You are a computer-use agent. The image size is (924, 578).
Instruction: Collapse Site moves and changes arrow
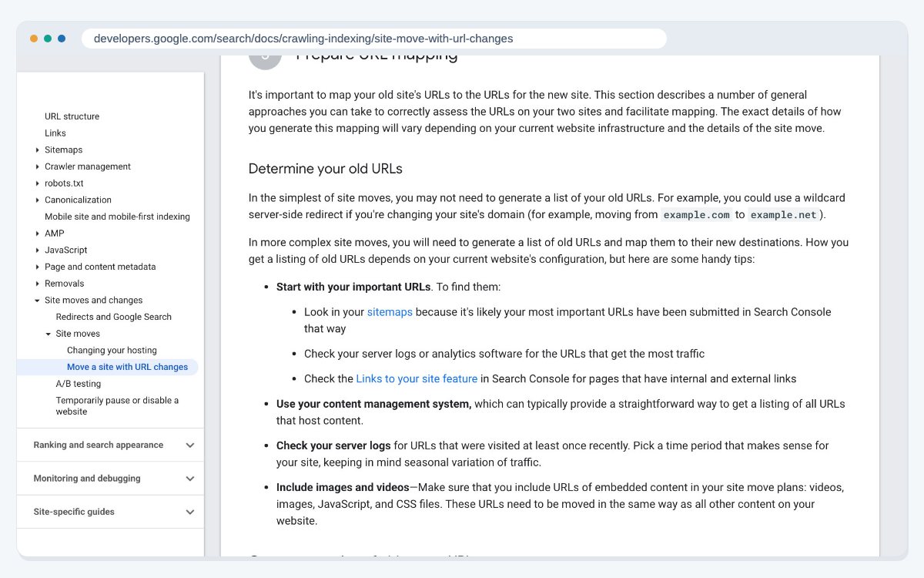[37, 301]
